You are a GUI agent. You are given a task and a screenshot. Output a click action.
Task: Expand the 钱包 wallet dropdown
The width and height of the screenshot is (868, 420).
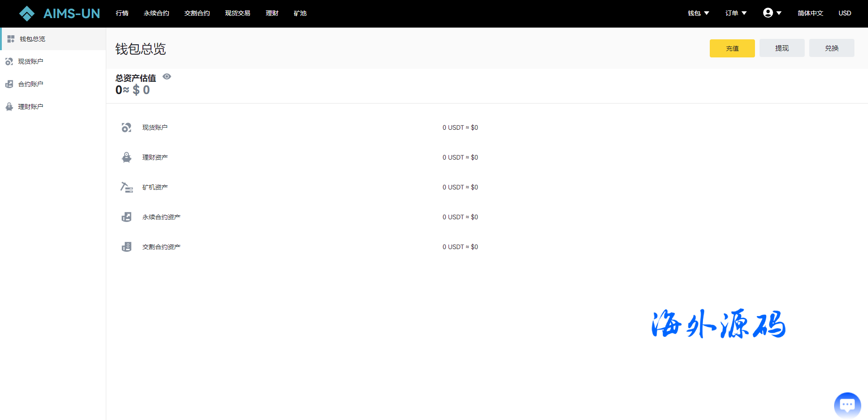click(698, 13)
